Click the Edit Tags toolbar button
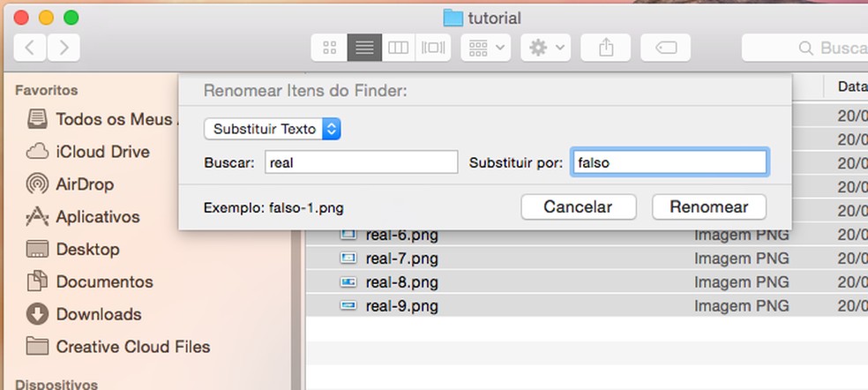868x390 pixels. 665,48
